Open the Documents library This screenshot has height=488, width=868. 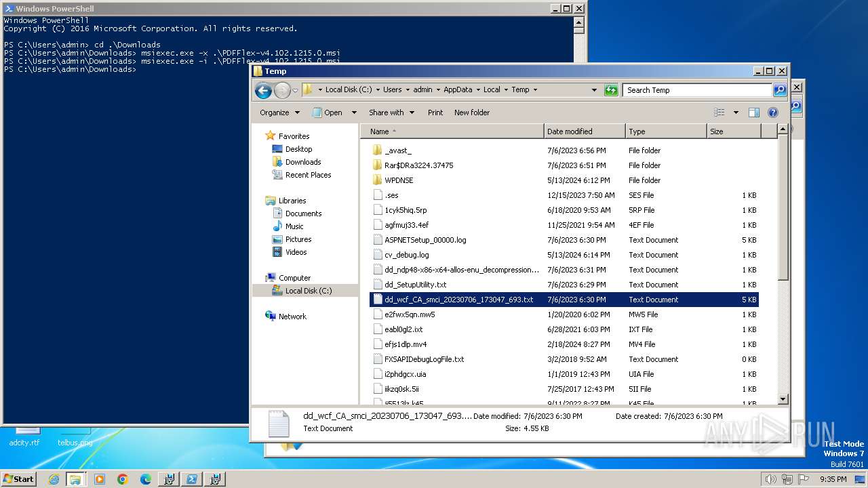[303, 213]
